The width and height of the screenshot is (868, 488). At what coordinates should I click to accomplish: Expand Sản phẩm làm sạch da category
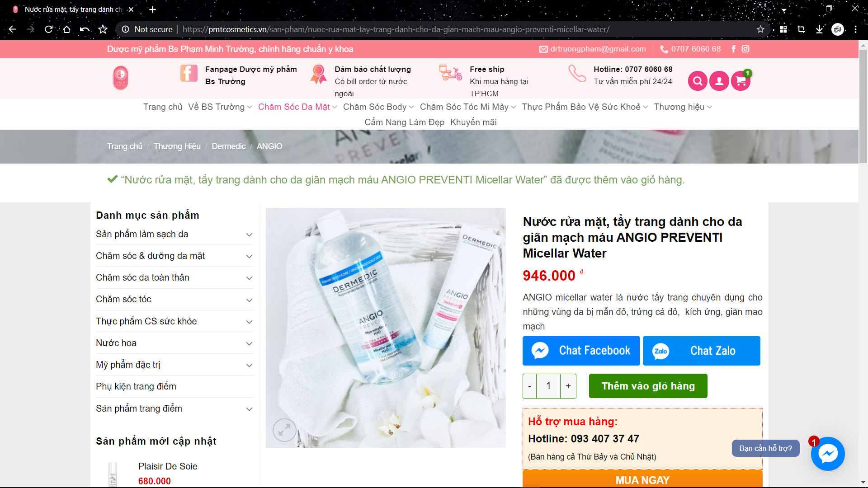249,235
